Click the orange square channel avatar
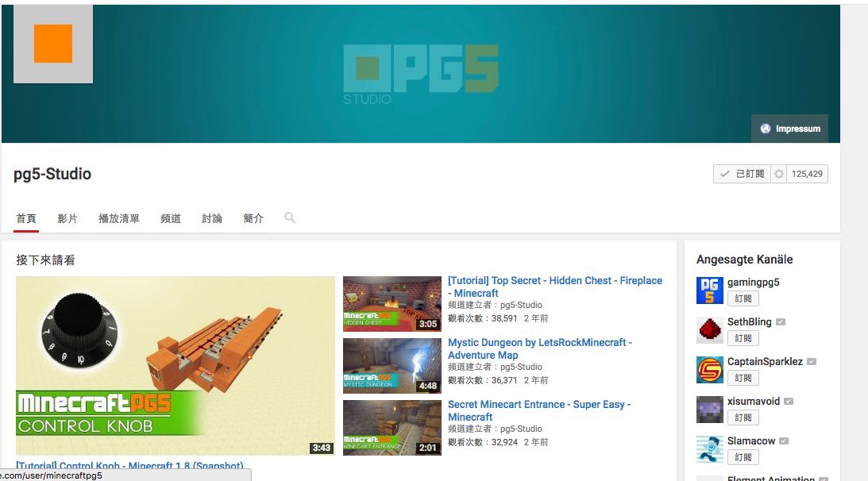Screen dimensions: 868x481 [53, 44]
